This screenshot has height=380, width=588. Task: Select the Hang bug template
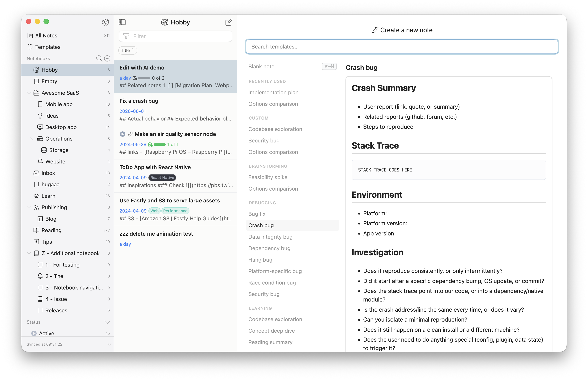click(292, 260)
